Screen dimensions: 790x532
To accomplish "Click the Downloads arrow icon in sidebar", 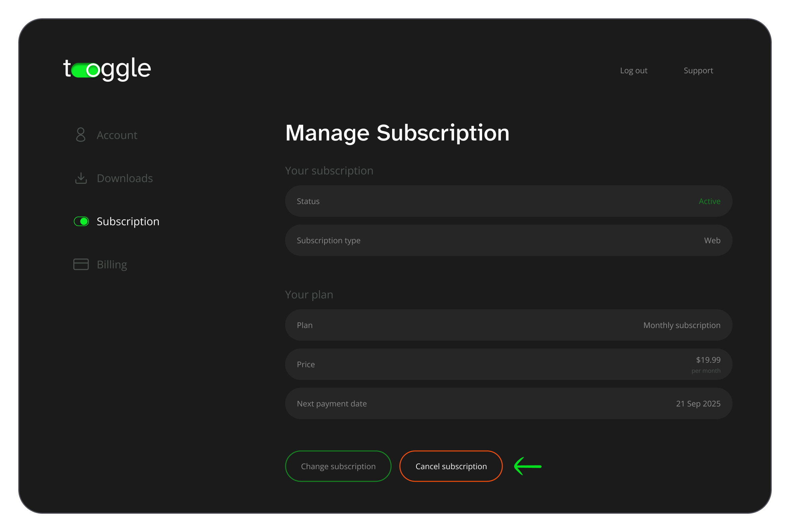I will (81, 178).
